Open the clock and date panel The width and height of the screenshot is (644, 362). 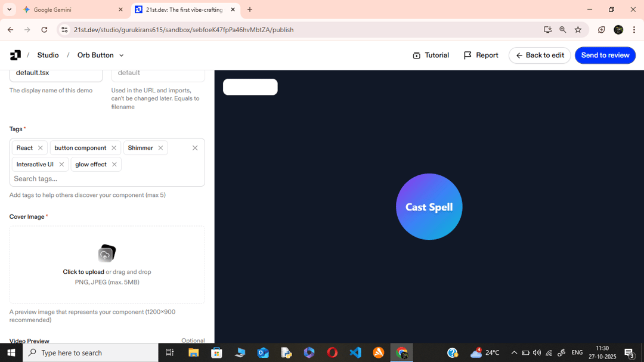pos(602,352)
